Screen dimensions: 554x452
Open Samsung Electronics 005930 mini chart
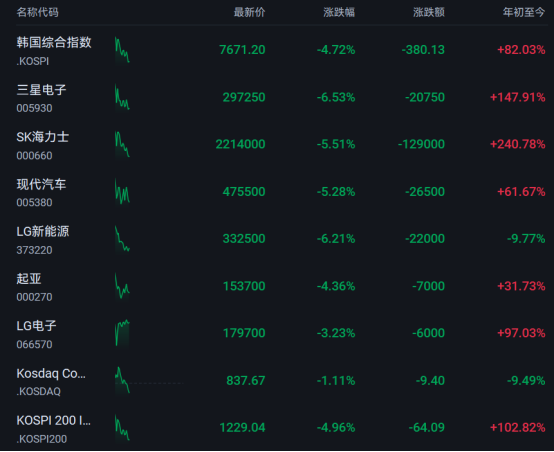click(122, 98)
